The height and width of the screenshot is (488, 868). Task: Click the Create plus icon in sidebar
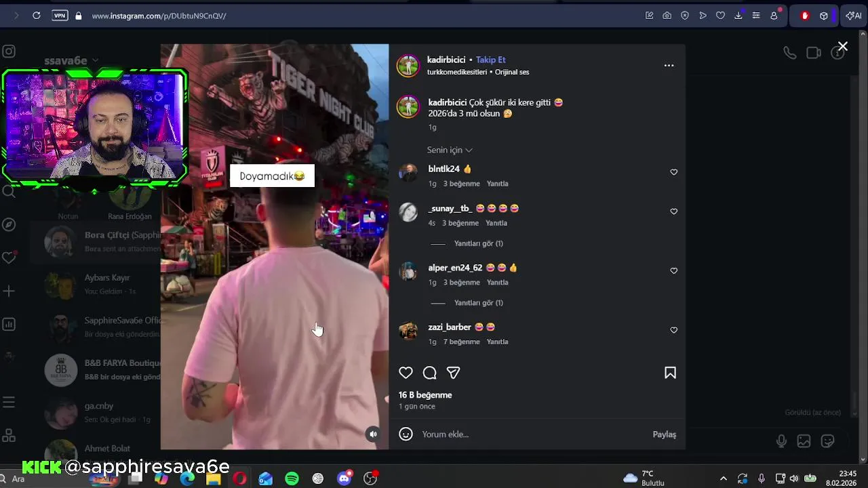[9, 291]
